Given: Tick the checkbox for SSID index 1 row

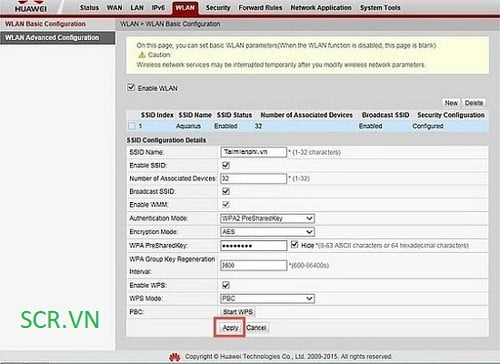Looking at the screenshot, I should point(132,126).
